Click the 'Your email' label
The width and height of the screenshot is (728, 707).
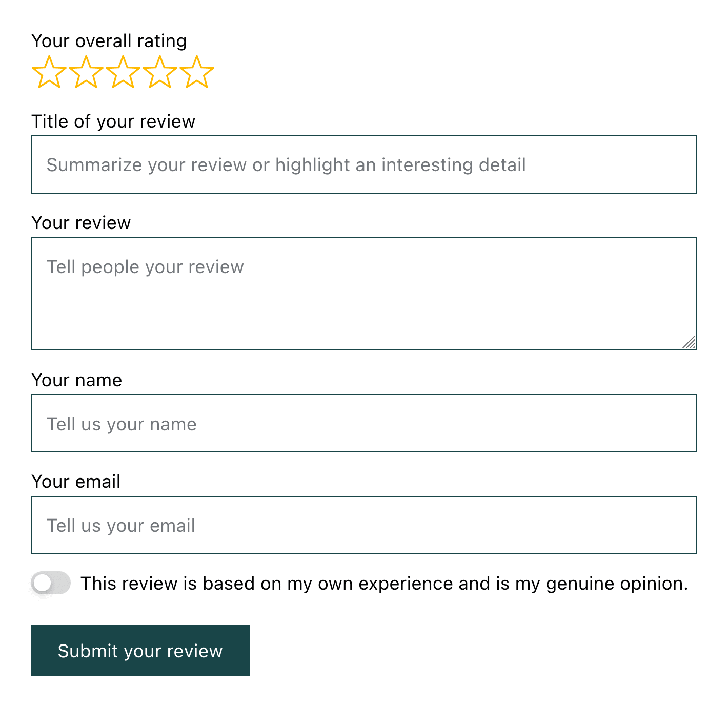(x=76, y=482)
